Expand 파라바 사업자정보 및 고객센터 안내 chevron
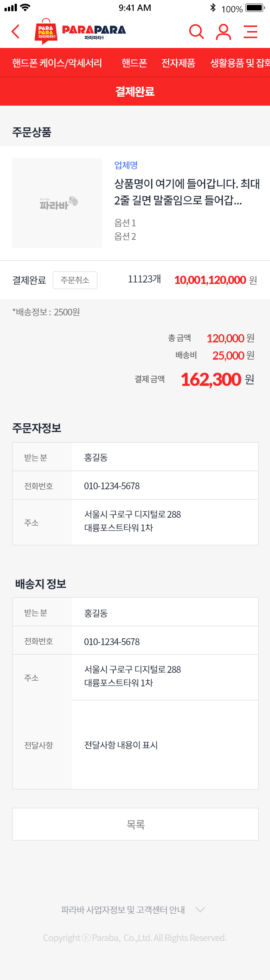 pyautogui.click(x=200, y=910)
